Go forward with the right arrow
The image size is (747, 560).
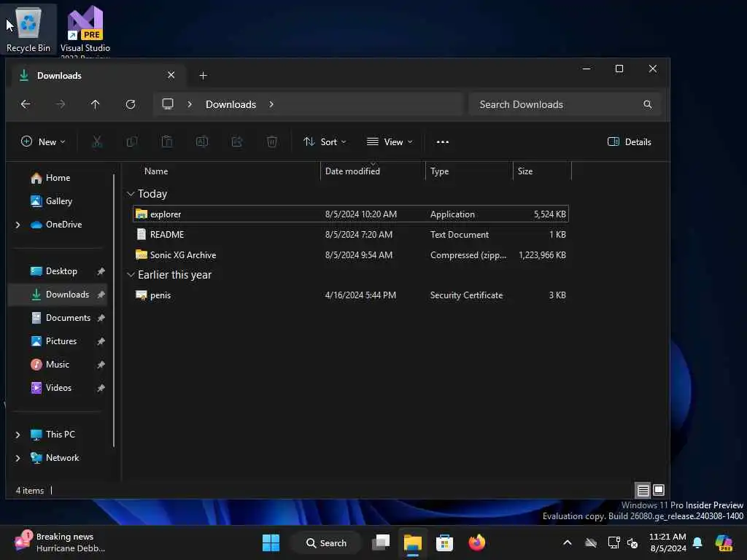(61, 104)
